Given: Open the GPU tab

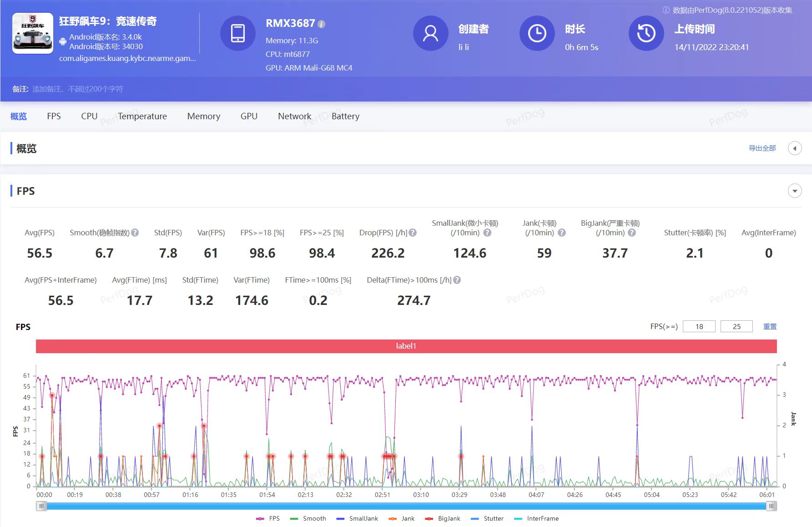Looking at the screenshot, I should [249, 116].
